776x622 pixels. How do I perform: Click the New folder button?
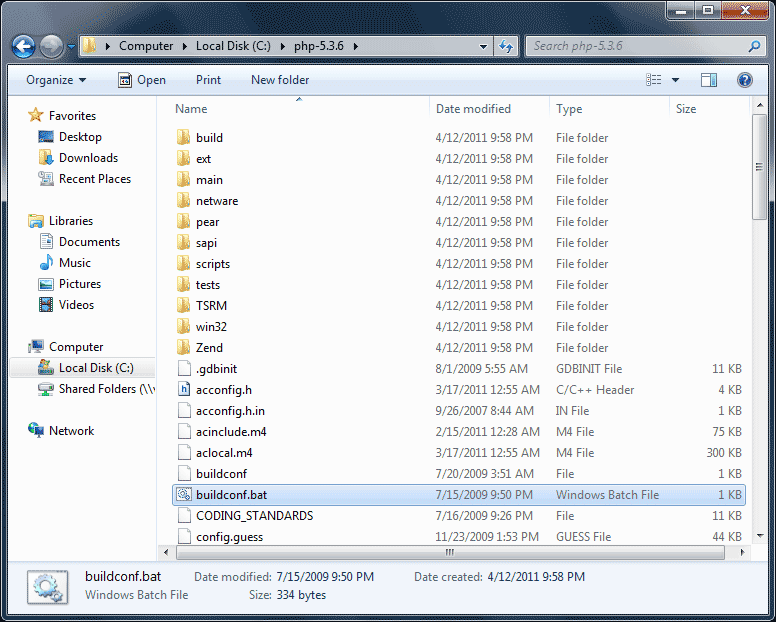click(x=280, y=80)
